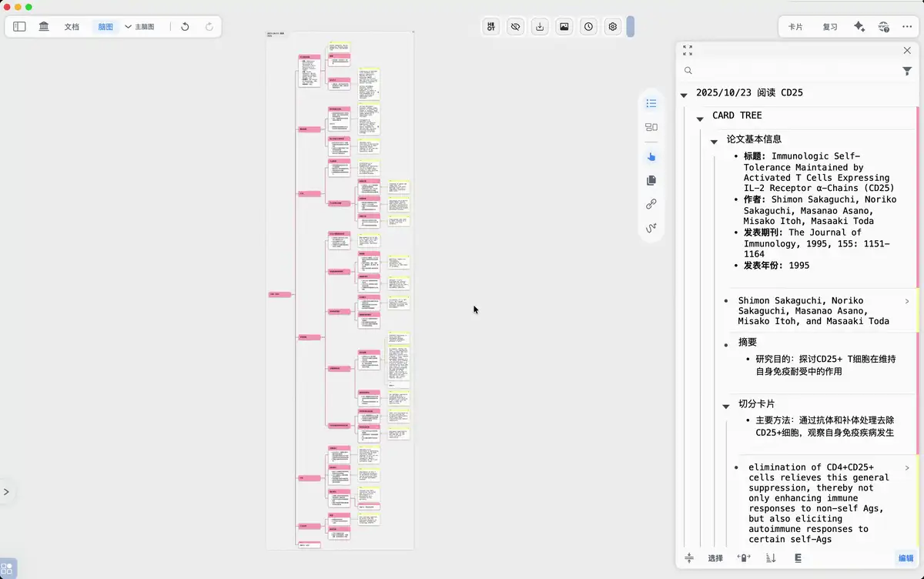924x579 pixels.
Task: Click the 2025/10/23 阅读 CD25 title text
Action: tap(749, 93)
